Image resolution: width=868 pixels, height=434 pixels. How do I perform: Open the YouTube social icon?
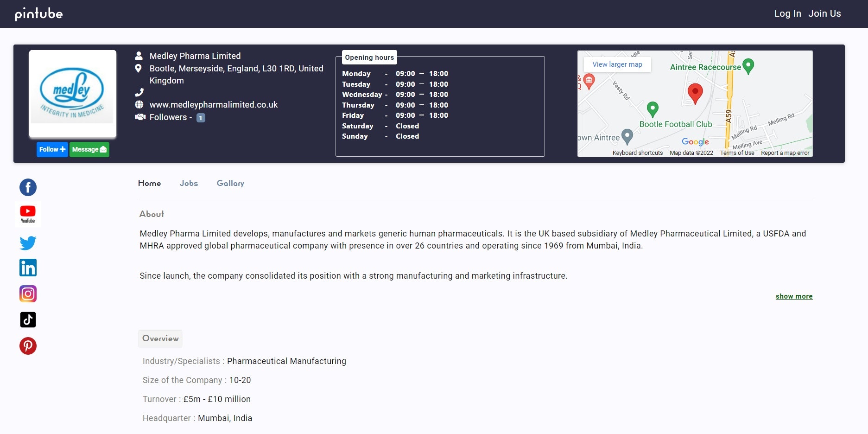(28, 214)
